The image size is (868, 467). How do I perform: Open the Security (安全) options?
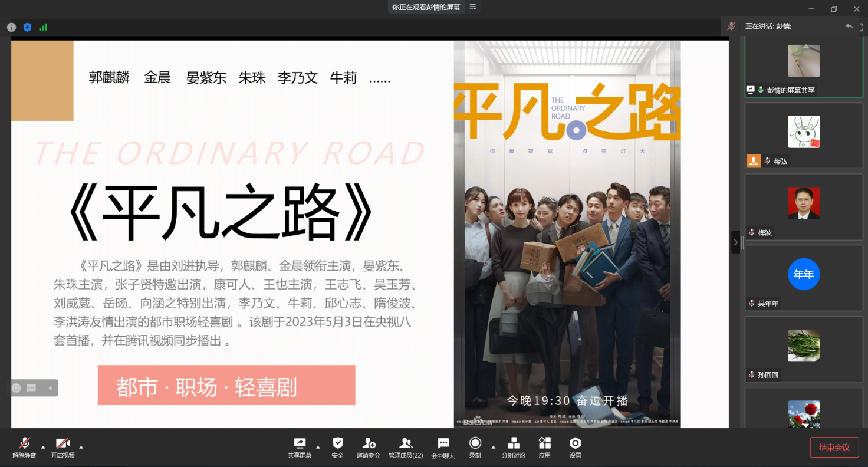coord(337,448)
